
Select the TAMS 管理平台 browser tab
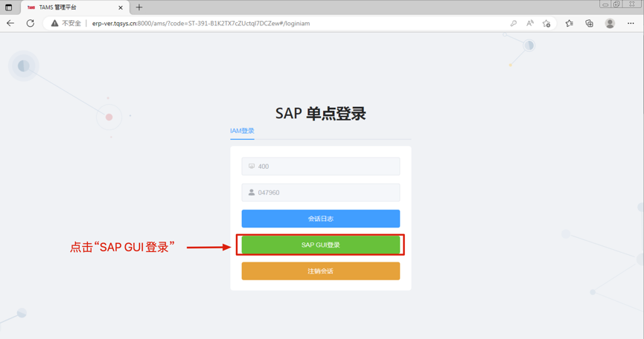[74, 7]
